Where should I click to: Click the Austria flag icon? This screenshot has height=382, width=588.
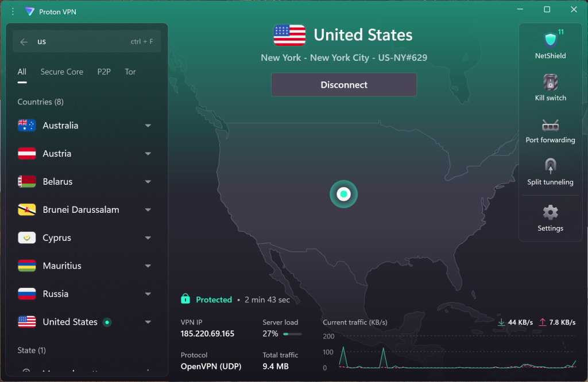tap(26, 154)
